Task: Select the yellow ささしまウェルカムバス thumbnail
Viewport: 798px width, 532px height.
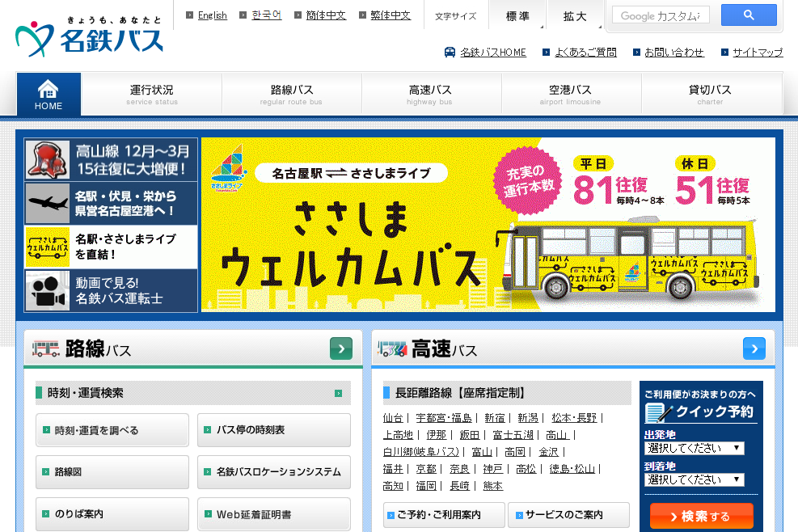Action: click(x=48, y=247)
